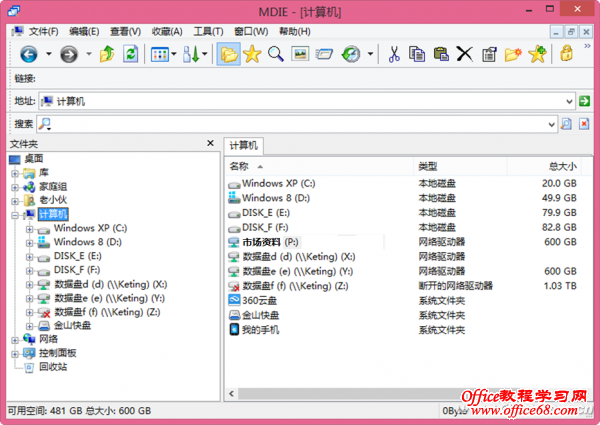Click horizontal scrollbar left arrow

232,394
